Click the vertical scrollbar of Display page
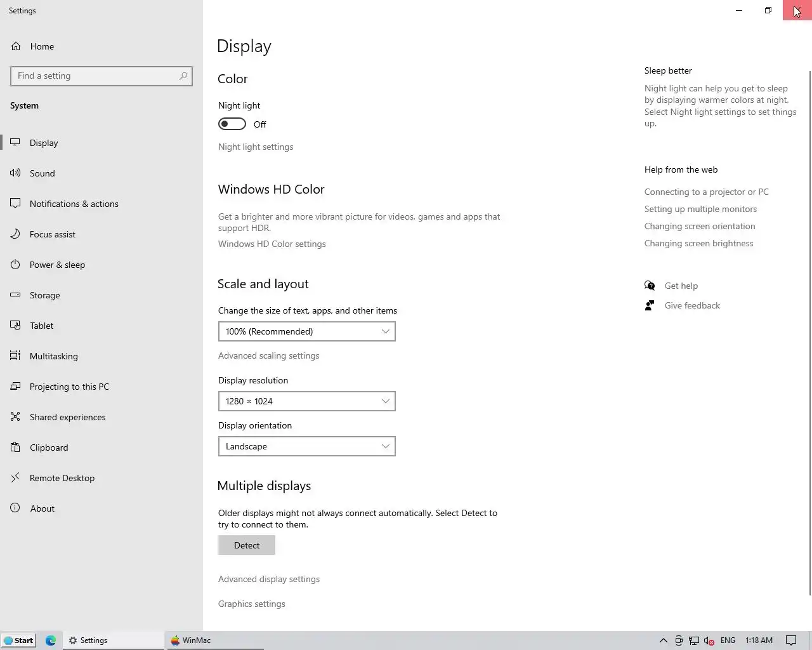Viewport: 812px width, 650px height. click(809, 333)
